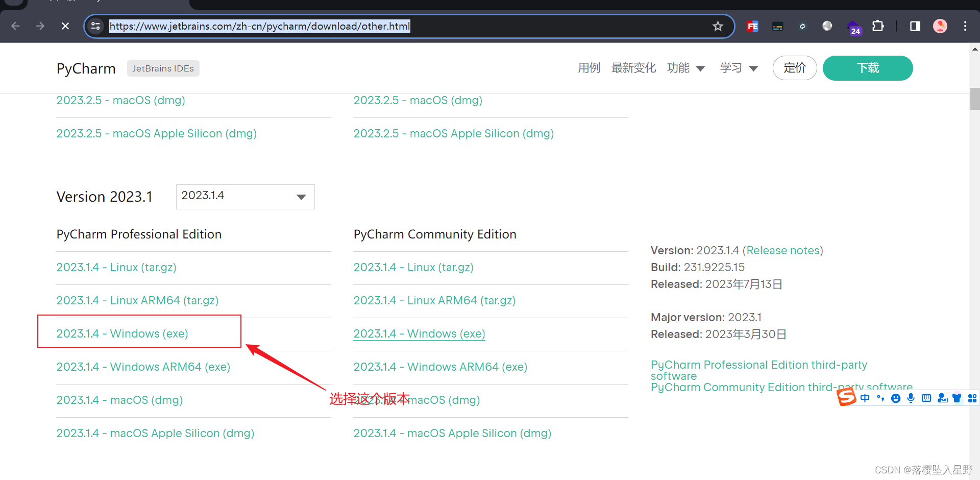Open the dark code-lines extension icon
This screenshot has width=980, height=480.
pyautogui.click(x=777, y=26)
